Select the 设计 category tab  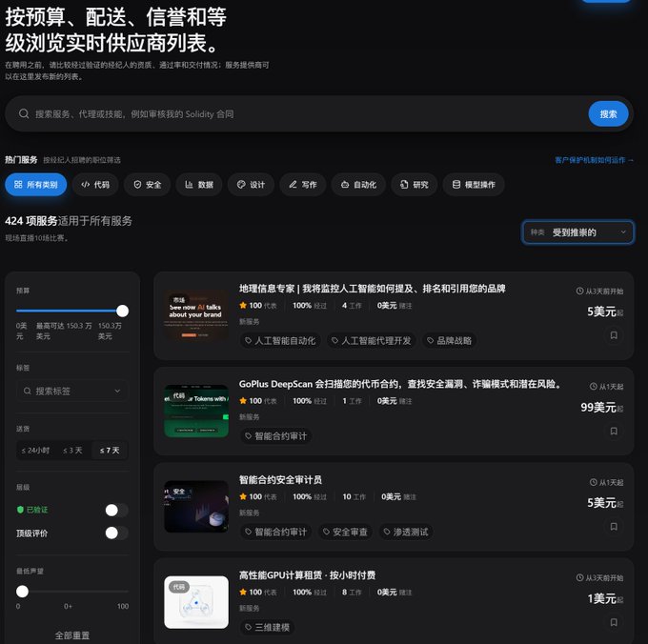pos(251,185)
